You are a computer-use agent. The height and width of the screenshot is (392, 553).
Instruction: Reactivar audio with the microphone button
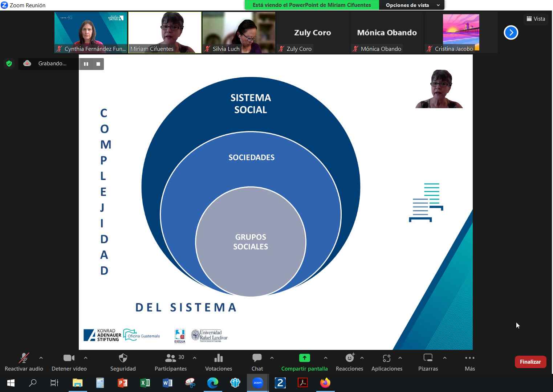(24, 358)
